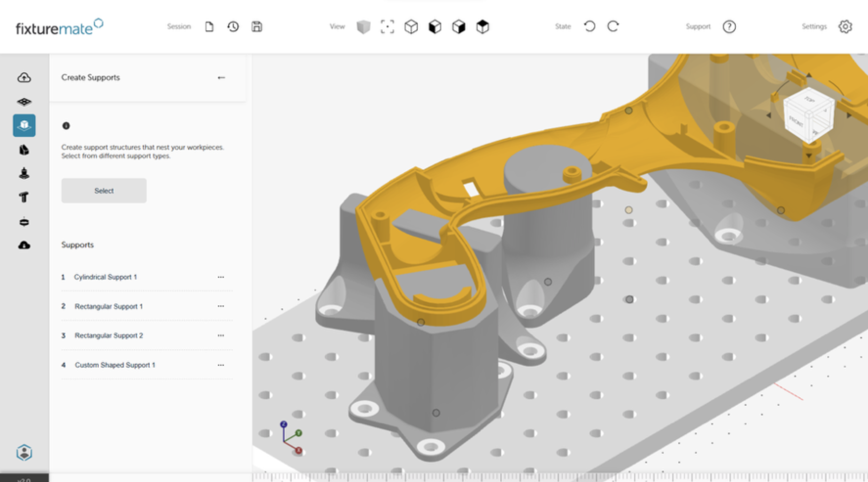
Task: Click the fit-to-view icon in the View toolbar
Action: point(387,26)
